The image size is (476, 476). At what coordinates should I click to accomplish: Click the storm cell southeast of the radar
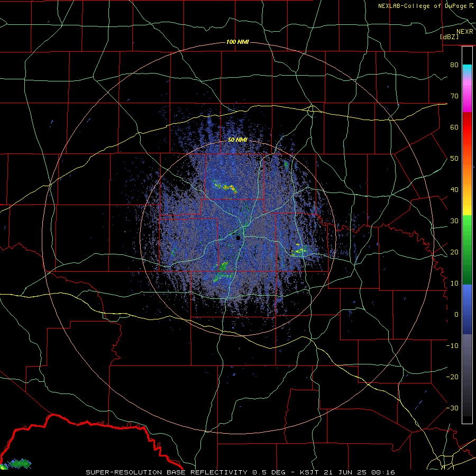[x=299, y=250]
